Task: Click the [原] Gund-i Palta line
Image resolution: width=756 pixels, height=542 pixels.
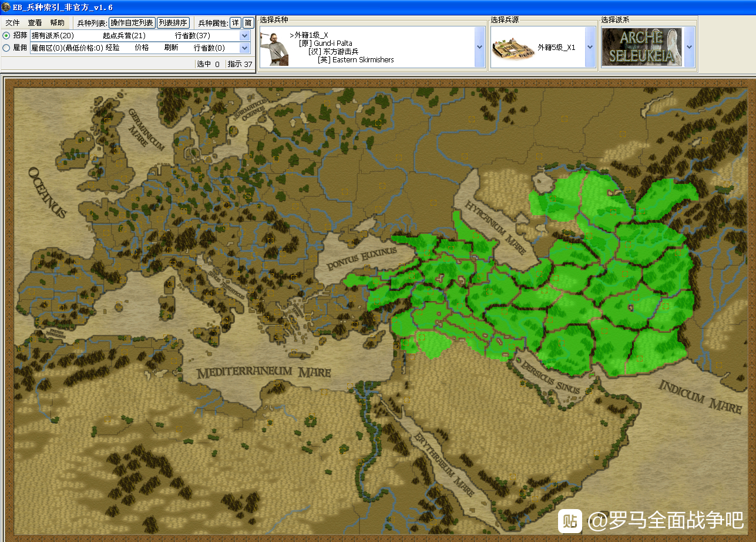Action: [325, 44]
